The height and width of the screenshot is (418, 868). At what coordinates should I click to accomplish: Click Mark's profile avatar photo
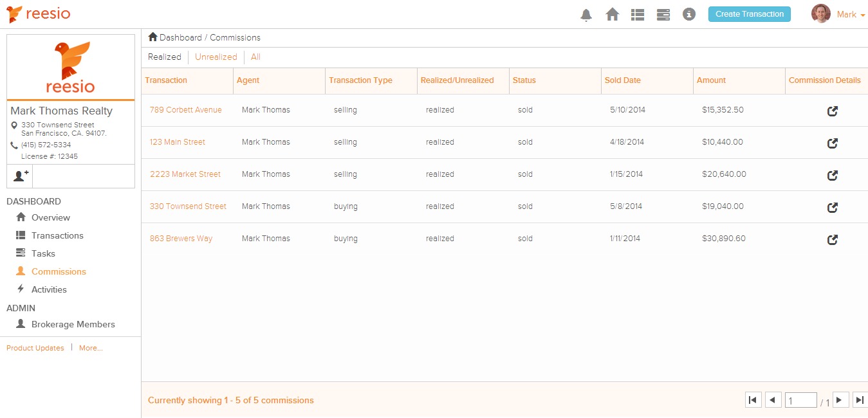point(821,14)
